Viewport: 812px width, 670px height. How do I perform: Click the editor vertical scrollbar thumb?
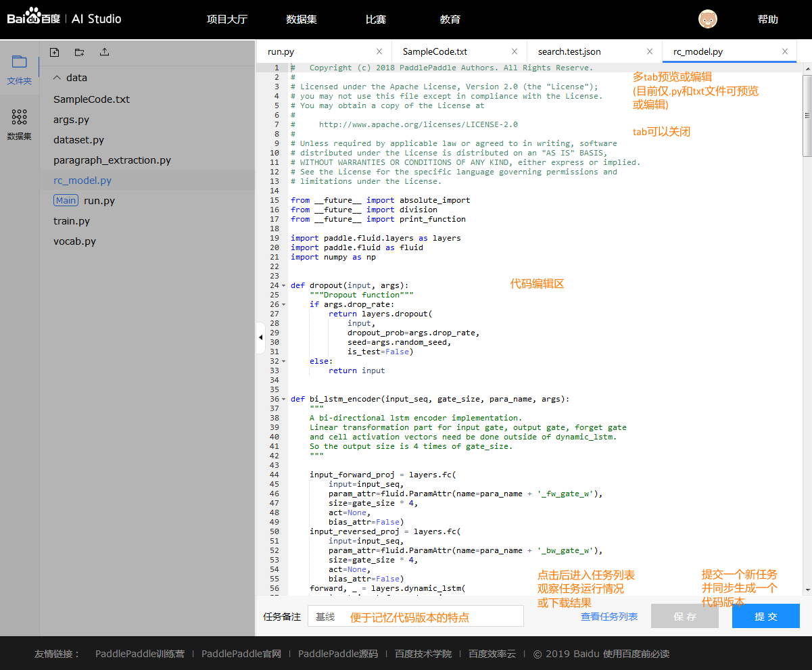(x=807, y=115)
